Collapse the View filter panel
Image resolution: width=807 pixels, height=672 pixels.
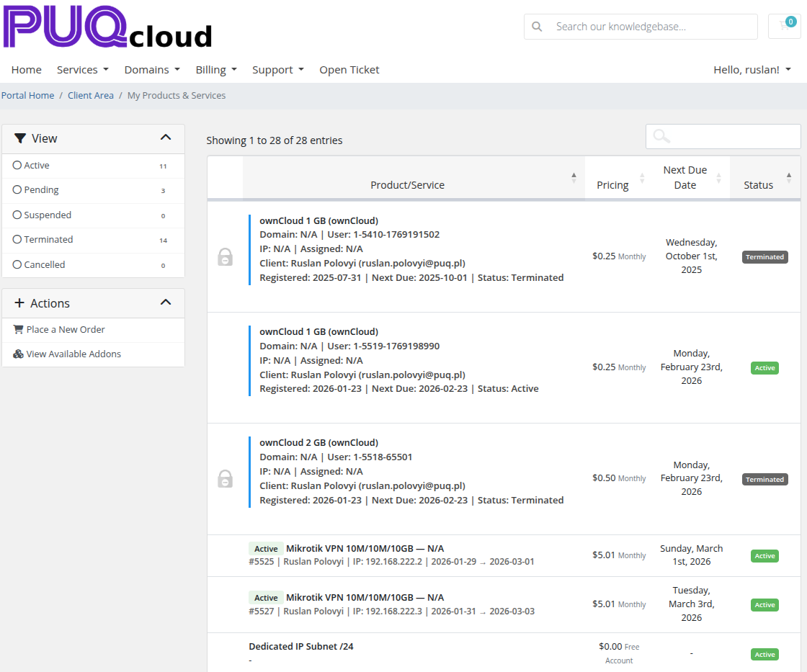[166, 138]
